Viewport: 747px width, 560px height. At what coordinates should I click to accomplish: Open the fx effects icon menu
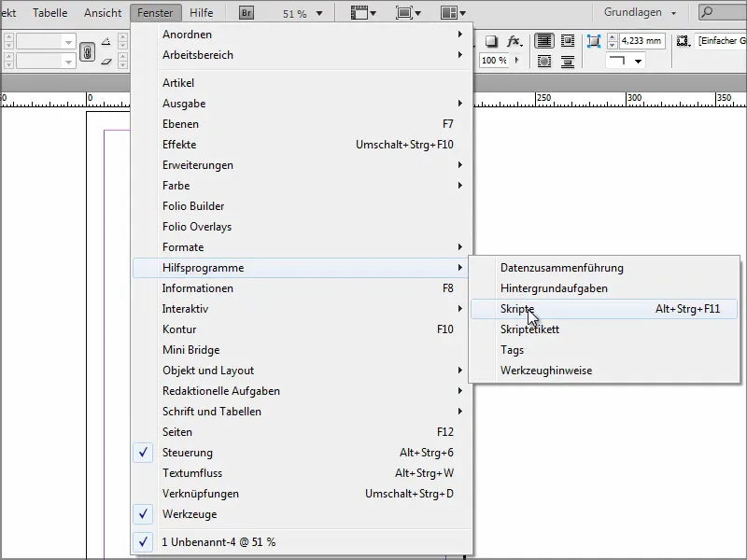point(514,41)
